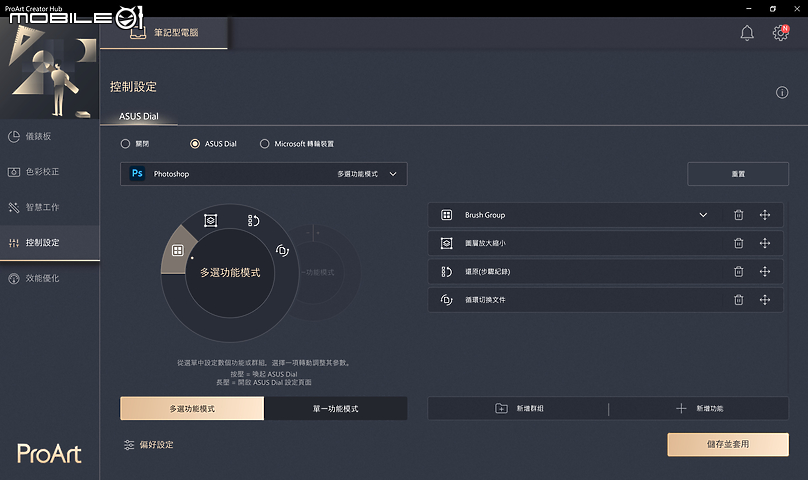Screen dimensions: 808x480
Task: Open 智慧工作 in sidebar
Action: (x=49, y=207)
